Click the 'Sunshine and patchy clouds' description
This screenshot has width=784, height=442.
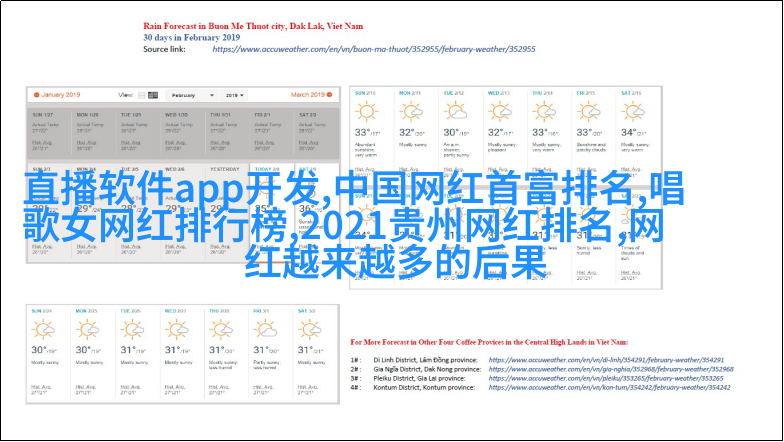point(591,147)
